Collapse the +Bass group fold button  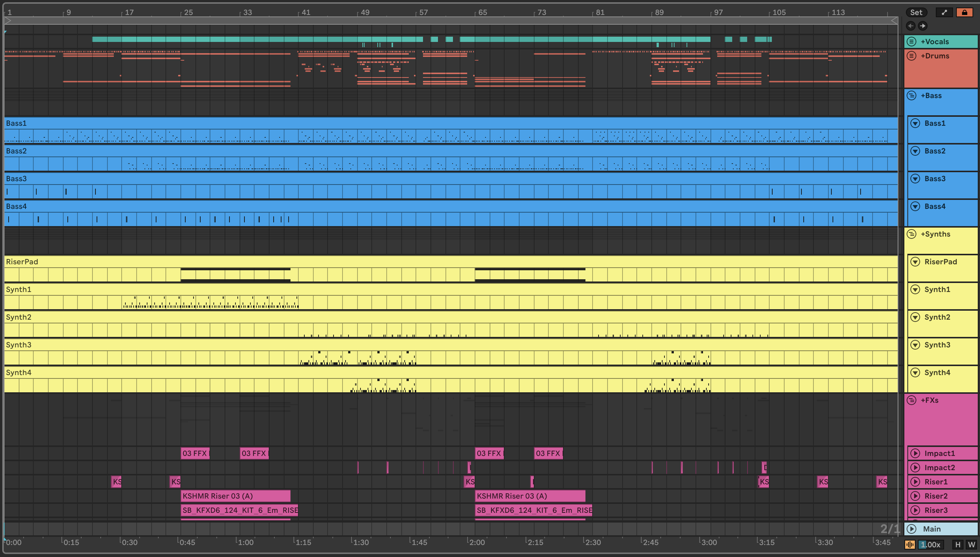click(911, 95)
